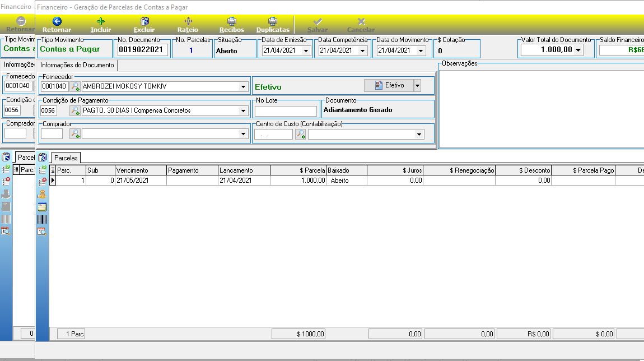Expand the Fornecedor name combo box

(x=243, y=86)
